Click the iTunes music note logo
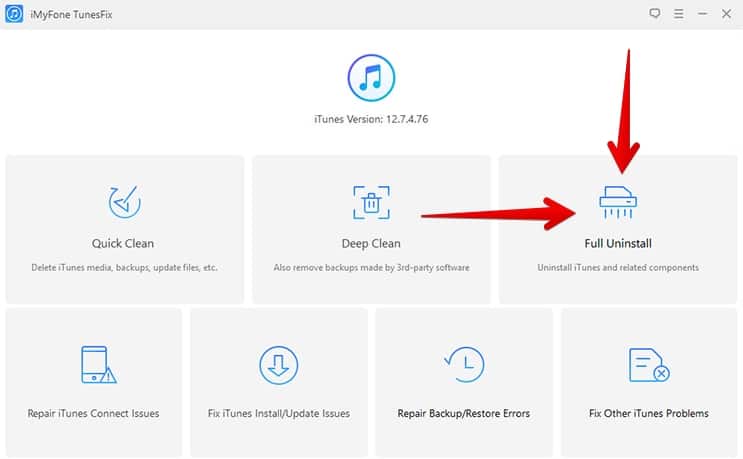 tap(371, 78)
